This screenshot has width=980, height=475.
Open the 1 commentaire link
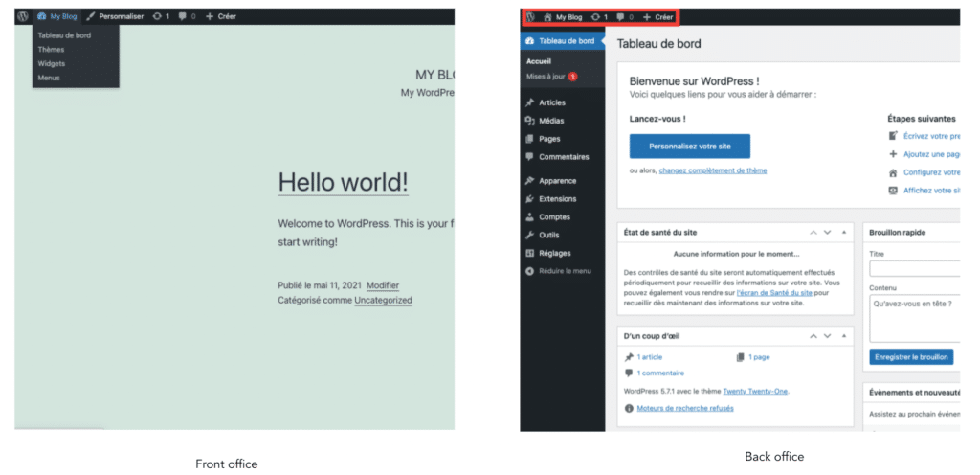click(660, 373)
